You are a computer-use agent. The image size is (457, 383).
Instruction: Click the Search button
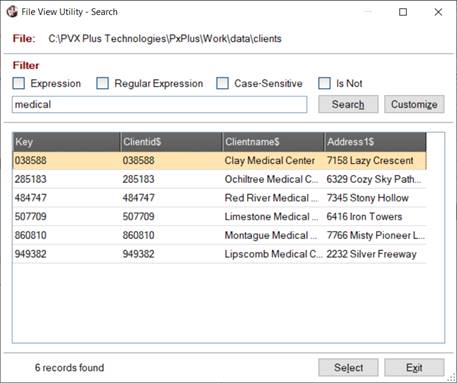pyautogui.click(x=348, y=104)
